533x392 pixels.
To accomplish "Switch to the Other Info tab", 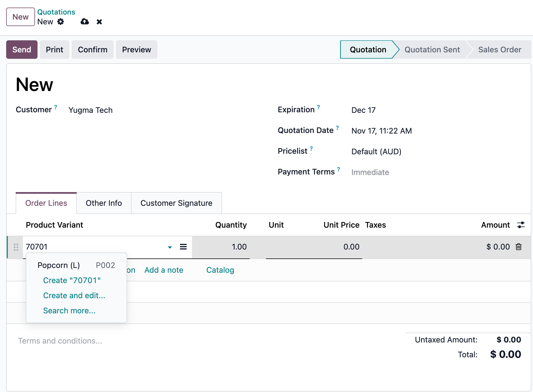I will pyautogui.click(x=104, y=203).
